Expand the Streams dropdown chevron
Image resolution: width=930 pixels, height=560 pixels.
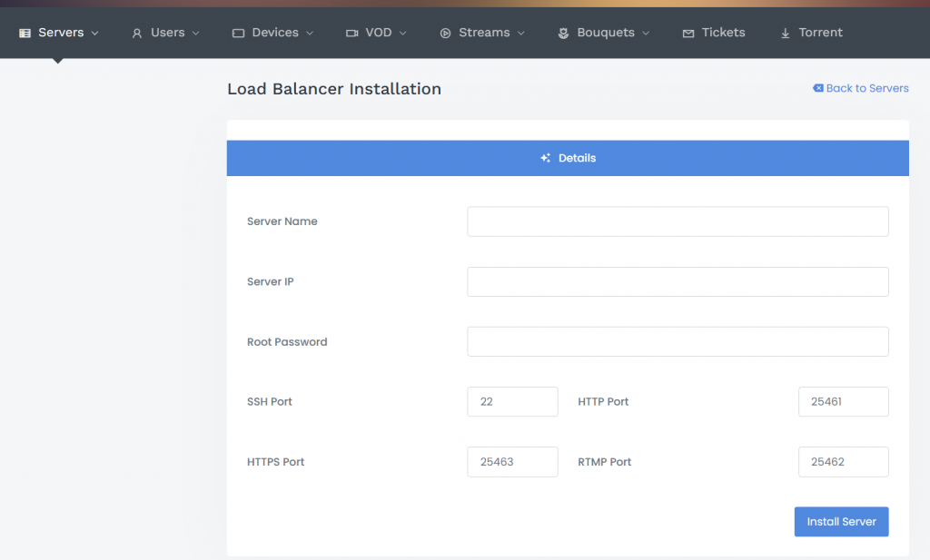(521, 33)
